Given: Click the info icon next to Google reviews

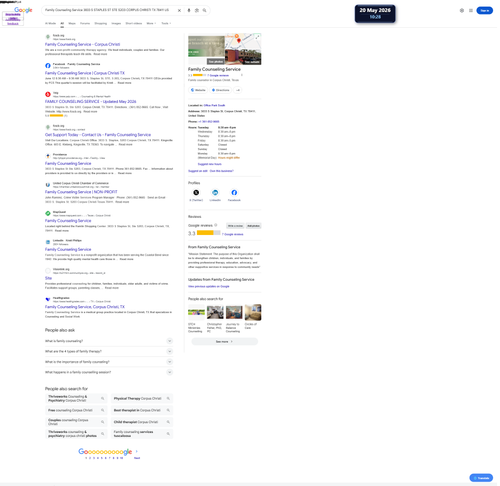Looking at the screenshot, I should click(216, 225).
